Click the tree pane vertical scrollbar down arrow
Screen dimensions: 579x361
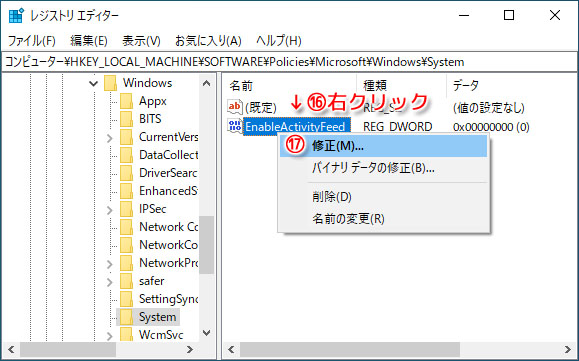[207, 333]
